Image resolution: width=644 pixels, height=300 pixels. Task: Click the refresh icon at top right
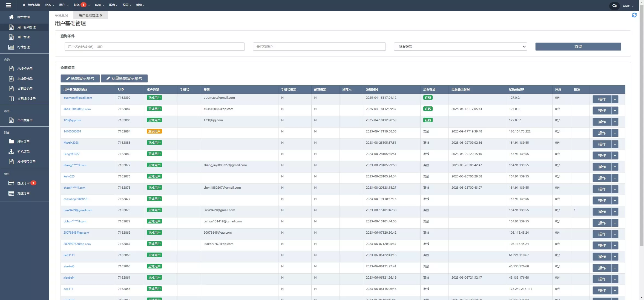click(x=634, y=15)
